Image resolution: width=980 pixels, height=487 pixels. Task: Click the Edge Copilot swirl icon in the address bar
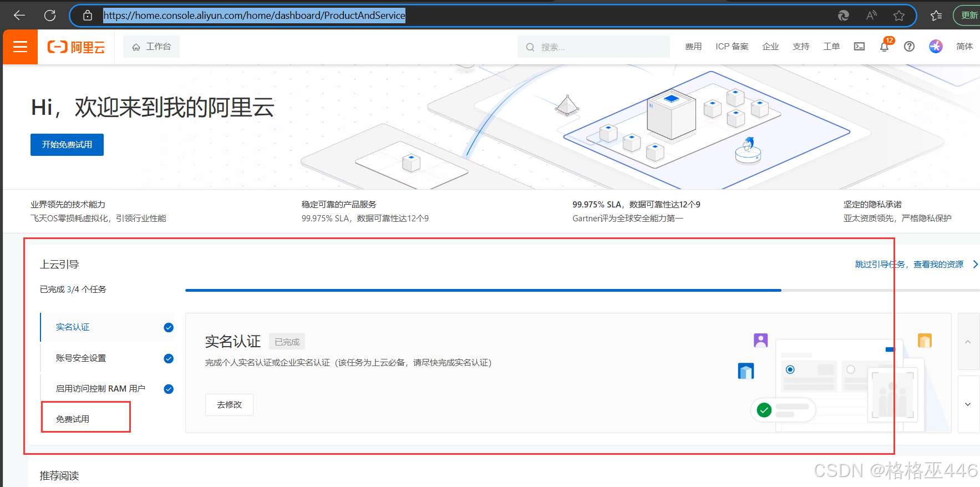pos(844,16)
